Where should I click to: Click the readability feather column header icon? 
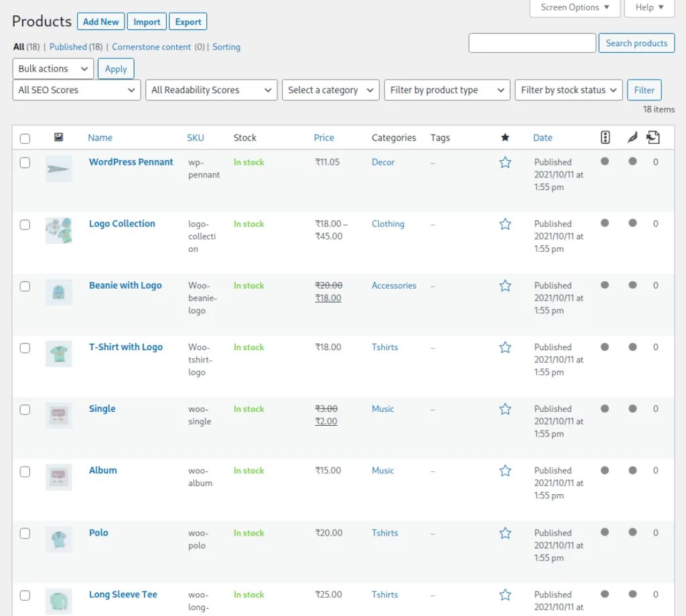(632, 137)
